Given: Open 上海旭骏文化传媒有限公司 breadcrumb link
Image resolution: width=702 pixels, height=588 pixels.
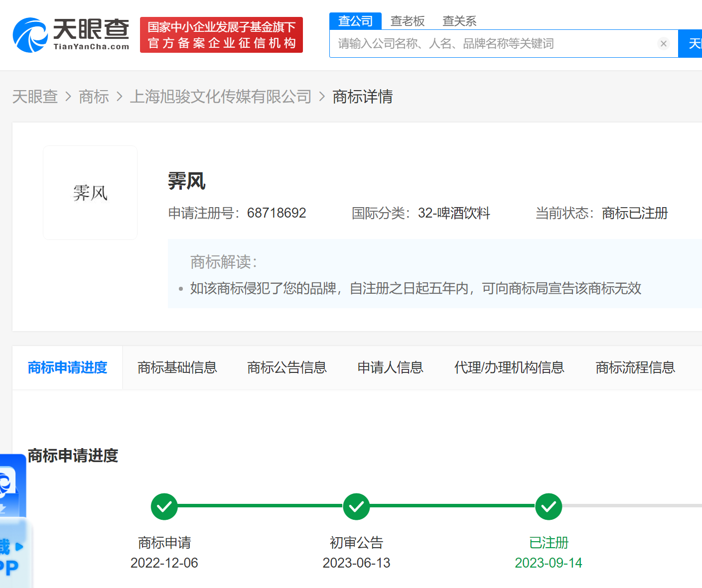Looking at the screenshot, I should (221, 97).
